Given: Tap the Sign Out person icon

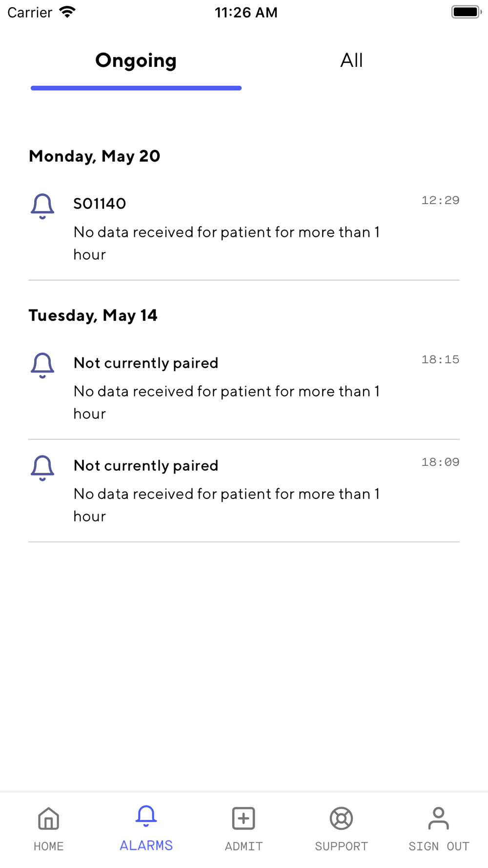Looking at the screenshot, I should (x=439, y=819).
